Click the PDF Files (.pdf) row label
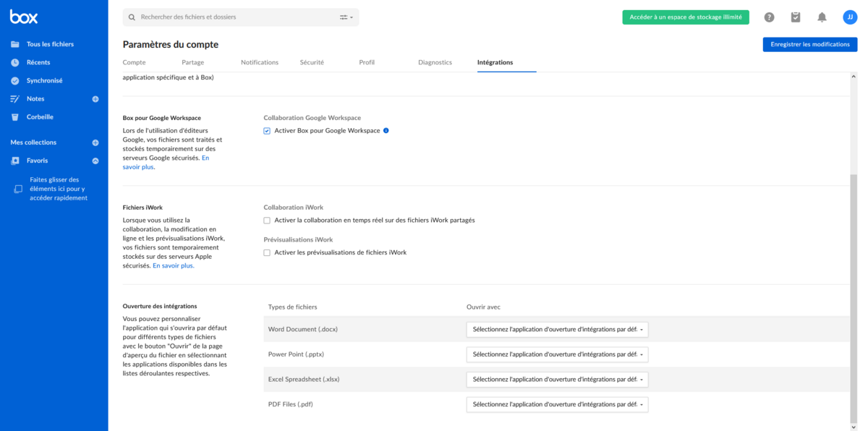 click(290, 404)
